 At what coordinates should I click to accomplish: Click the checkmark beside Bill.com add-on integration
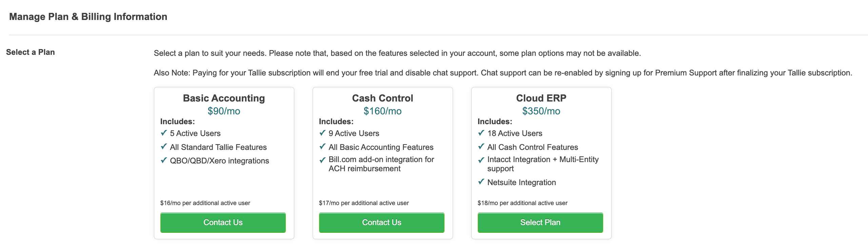coord(322,160)
